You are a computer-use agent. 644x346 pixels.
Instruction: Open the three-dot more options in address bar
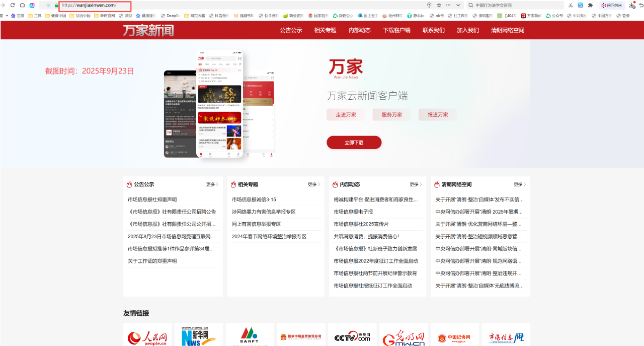click(448, 5)
